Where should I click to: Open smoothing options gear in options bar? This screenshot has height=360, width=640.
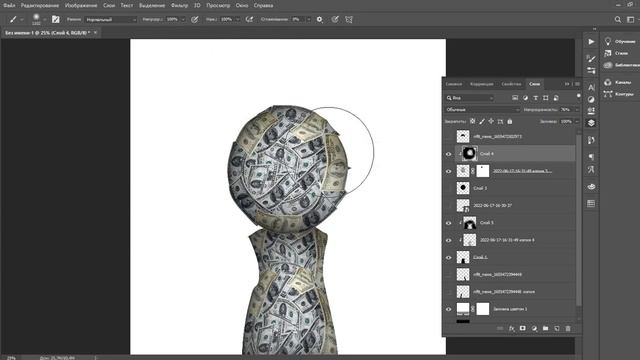(x=320, y=19)
